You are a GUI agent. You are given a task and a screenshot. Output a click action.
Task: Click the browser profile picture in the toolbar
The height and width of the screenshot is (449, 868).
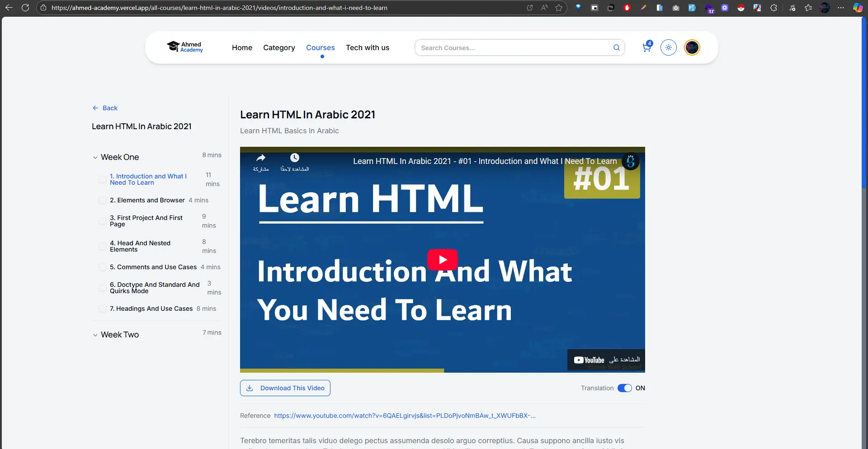tap(825, 8)
